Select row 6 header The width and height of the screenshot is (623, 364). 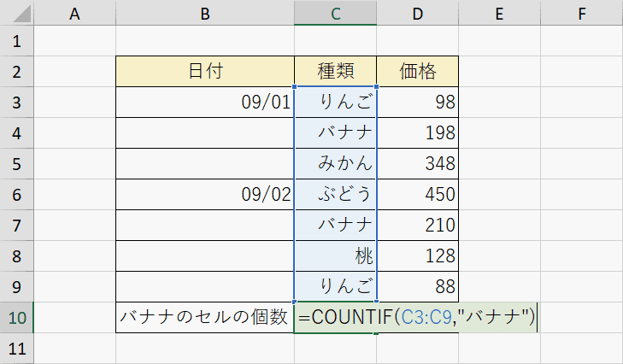click(x=17, y=194)
